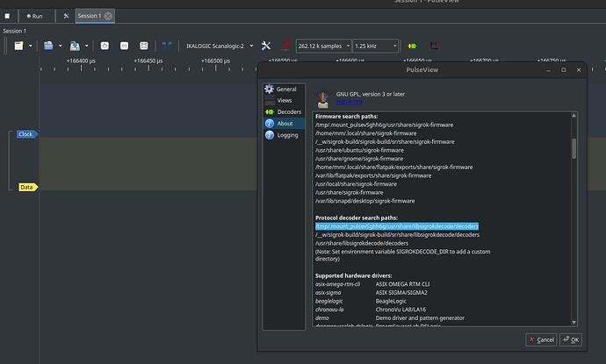Click the /usr/share/libsigrokdecode/decoders path text
The width and height of the screenshot is (606, 364).
point(362,243)
